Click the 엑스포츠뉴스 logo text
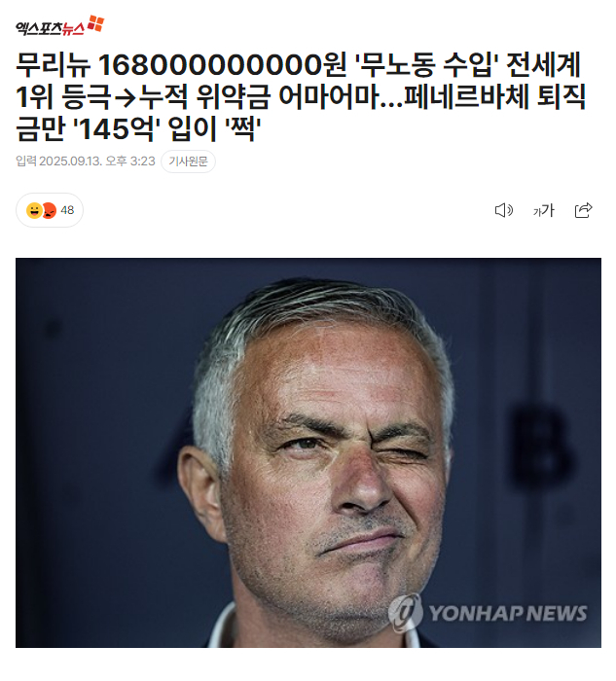Viewport: 616px width, 681px height. pos(50,28)
